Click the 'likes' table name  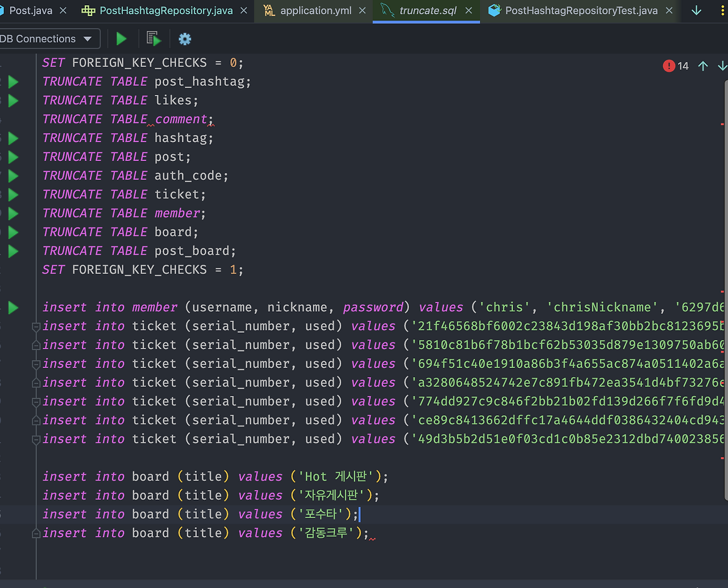[173, 101]
